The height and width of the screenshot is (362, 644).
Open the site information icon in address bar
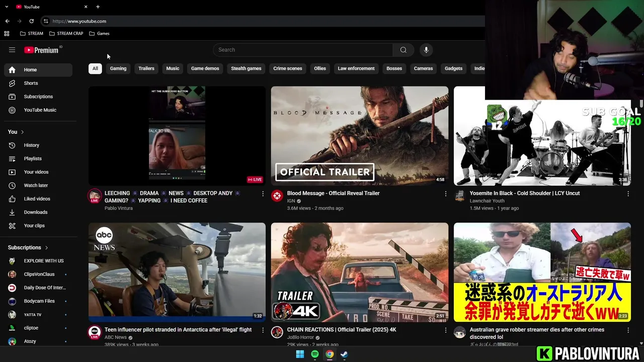pyautogui.click(x=46, y=21)
